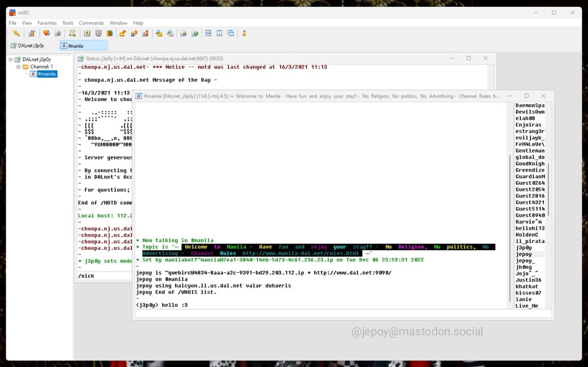Open the www.dal.net:9090 link
The width and height of the screenshot is (588, 367).
pos(352,272)
